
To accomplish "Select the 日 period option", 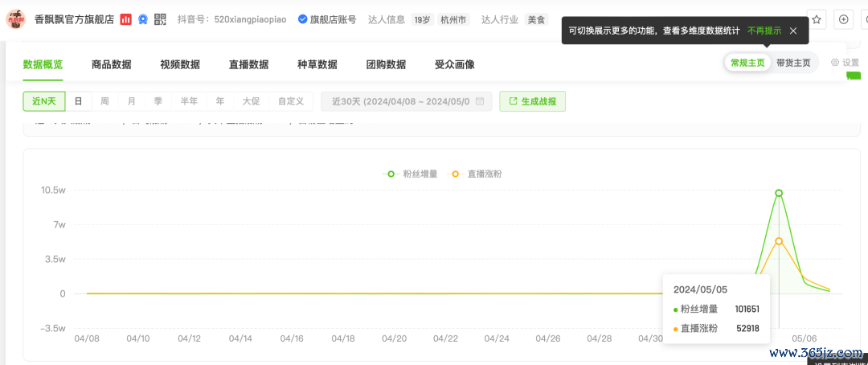I will 79,101.
